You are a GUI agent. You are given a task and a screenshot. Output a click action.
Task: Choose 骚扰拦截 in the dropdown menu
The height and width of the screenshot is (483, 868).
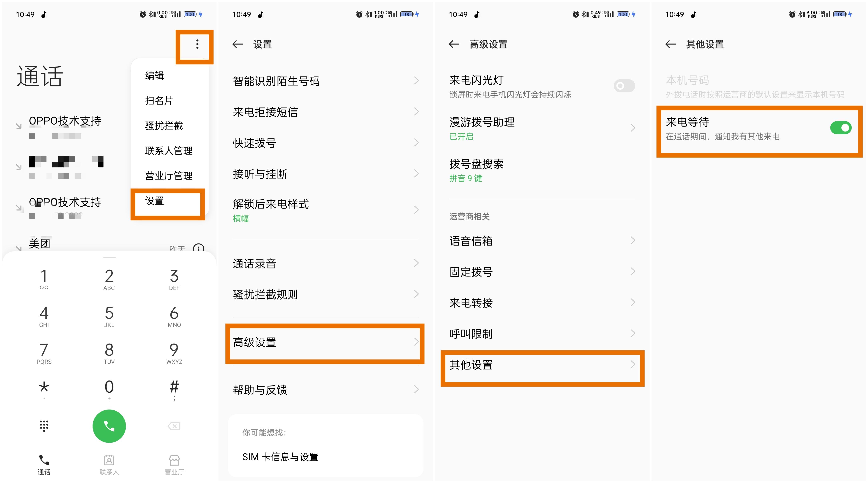click(164, 126)
